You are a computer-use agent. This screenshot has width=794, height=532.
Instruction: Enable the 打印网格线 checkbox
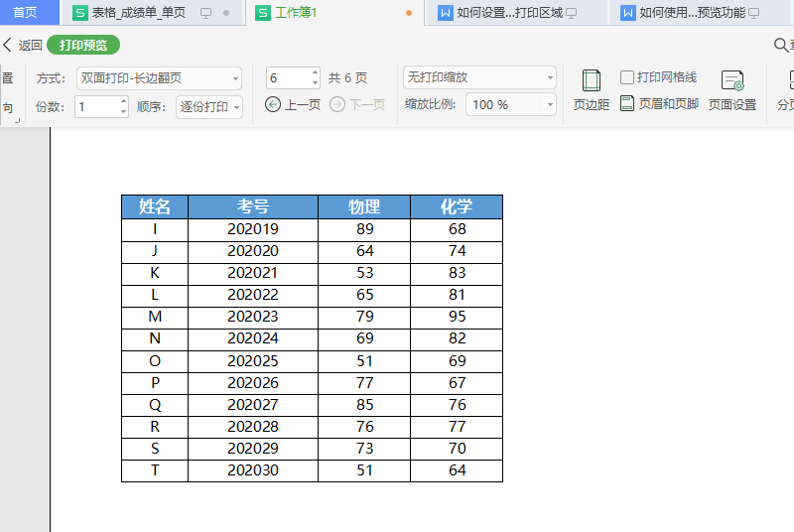tap(627, 77)
